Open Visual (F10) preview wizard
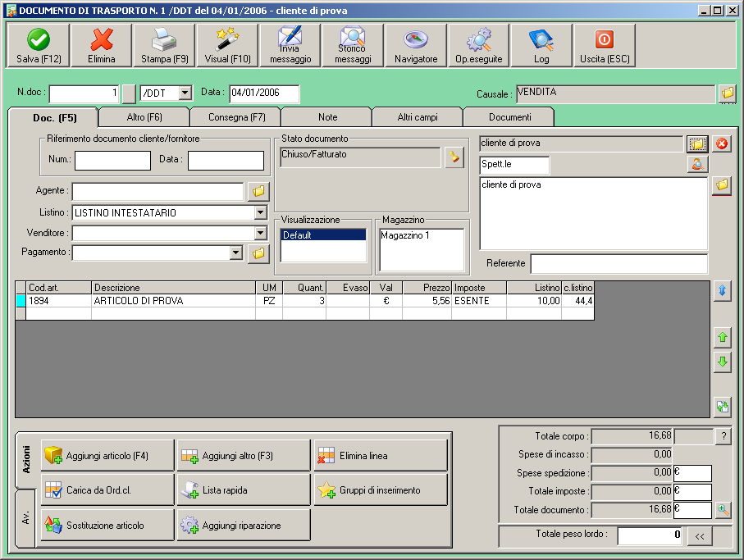 tap(227, 45)
